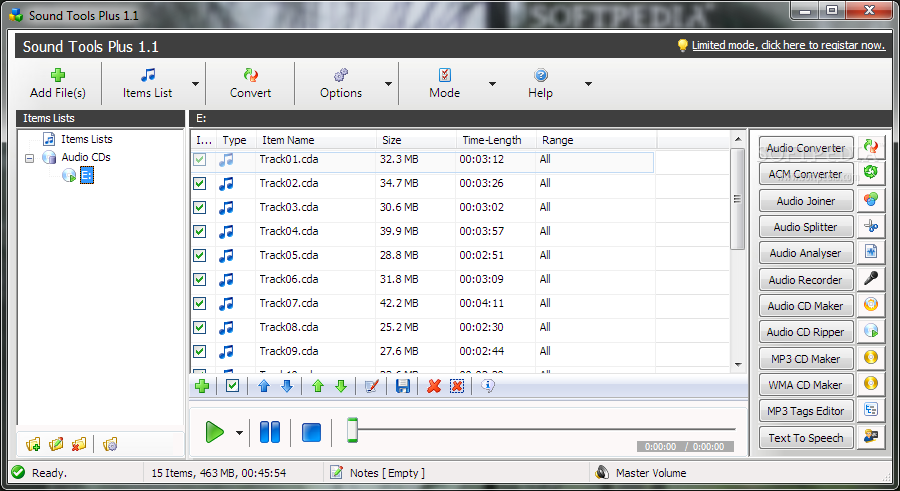Click the green down arrow icon
The width and height of the screenshot is (900, 491).
click(341, 386)
